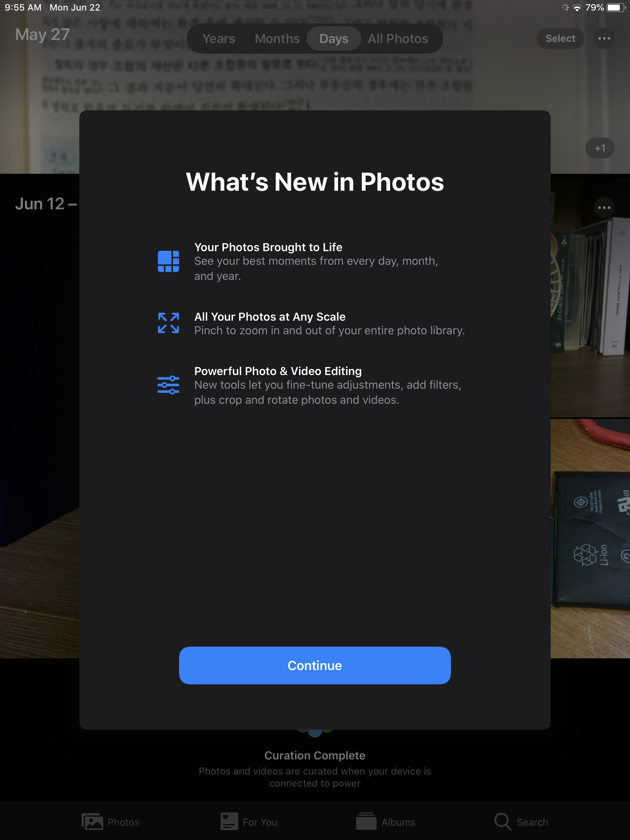Click the zoom arrows scale icon
Screen dimensions: 630x840
[x=168, y=323]
